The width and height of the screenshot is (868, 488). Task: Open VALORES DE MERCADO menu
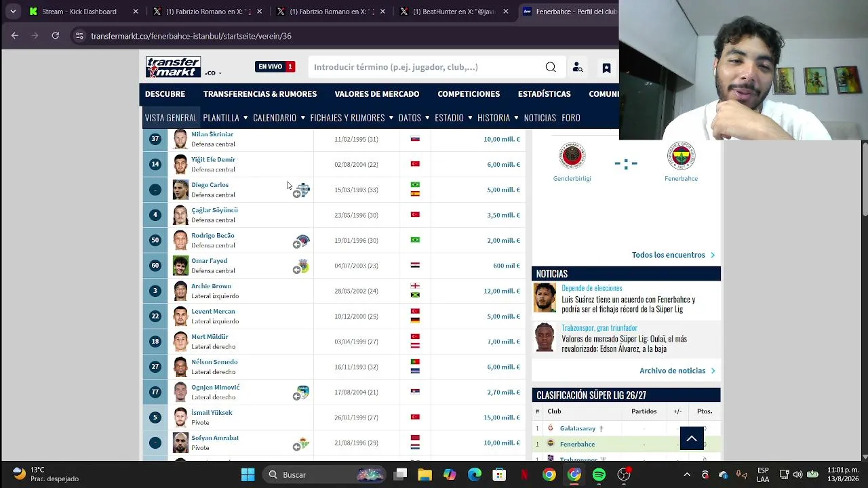tap(377, 94)
